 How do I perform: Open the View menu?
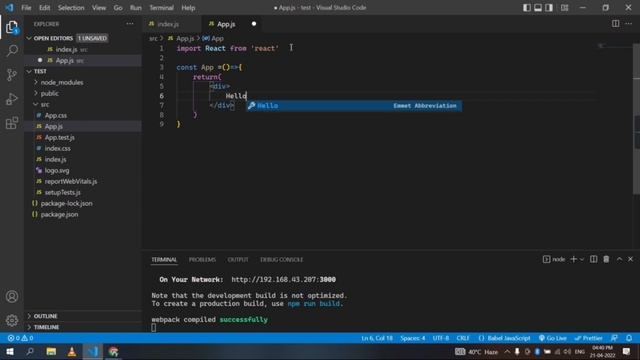tap(99, 8)
